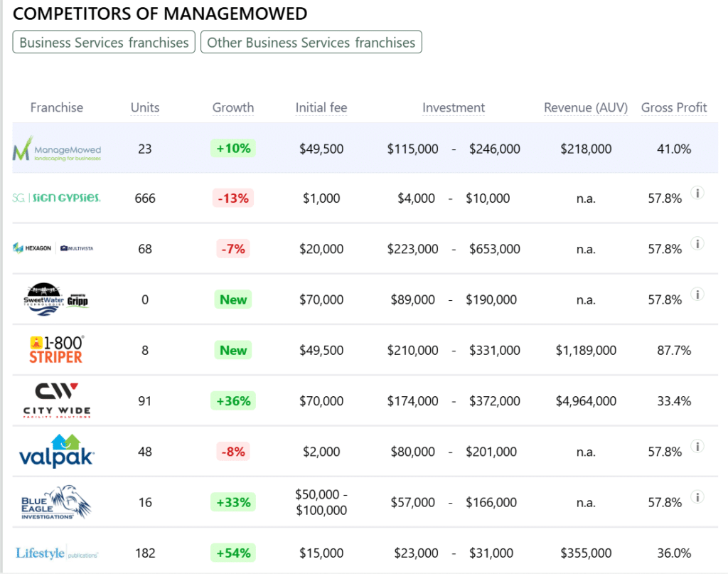Select investment maximum $31,000
This screenshot has width=728, height=574.
click(491, 553)
